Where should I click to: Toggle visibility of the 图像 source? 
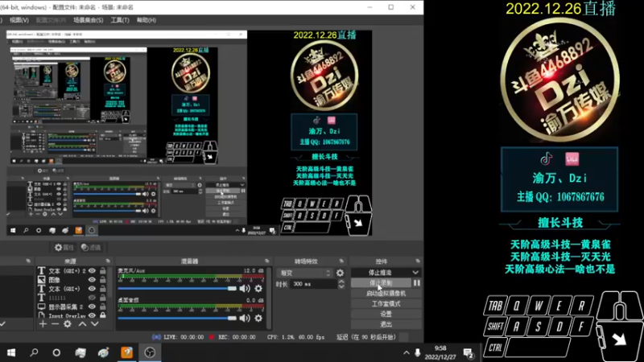[92, 280]
